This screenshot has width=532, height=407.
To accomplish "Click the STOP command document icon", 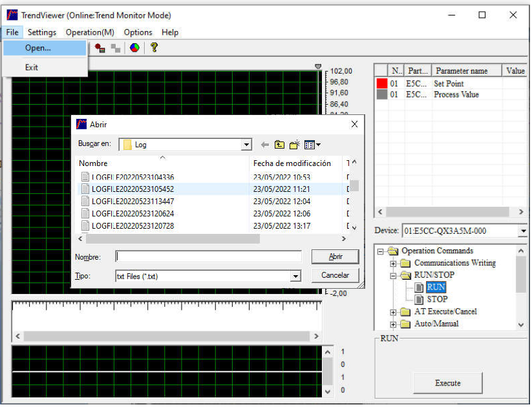I will (420, 300).
